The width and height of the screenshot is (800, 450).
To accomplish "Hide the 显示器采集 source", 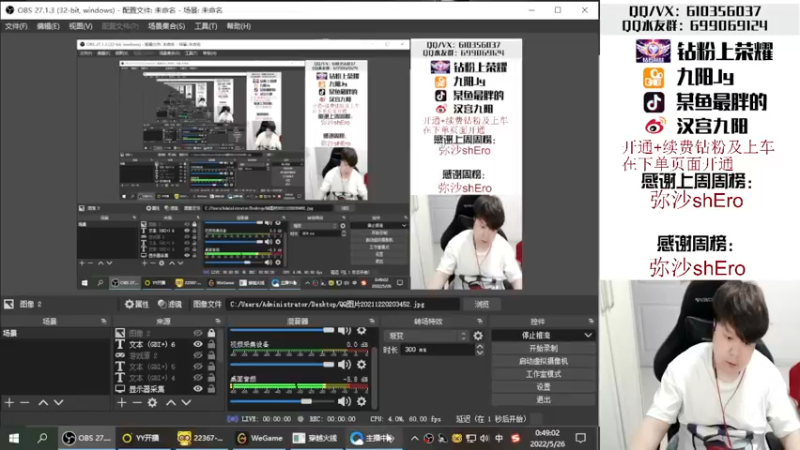I will click(x=198, y=389).
